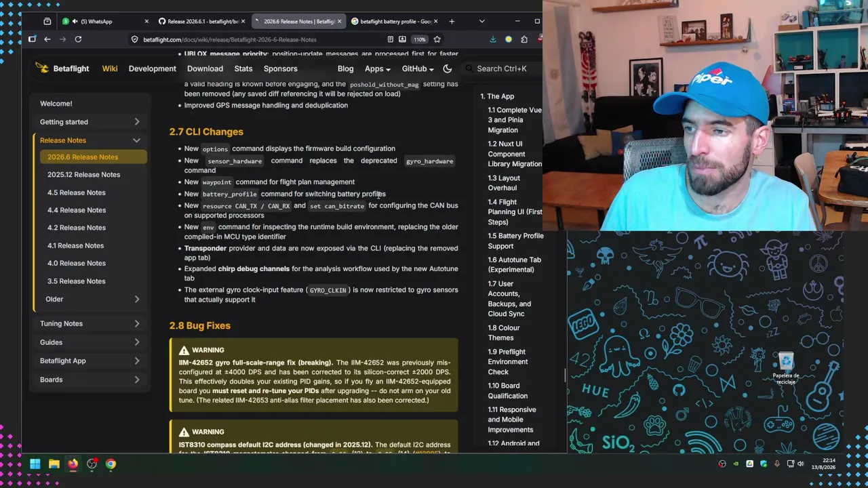Expand the Getting started sidebar section
The height and width of the screenshot is (488, 868).
(90, 122)
